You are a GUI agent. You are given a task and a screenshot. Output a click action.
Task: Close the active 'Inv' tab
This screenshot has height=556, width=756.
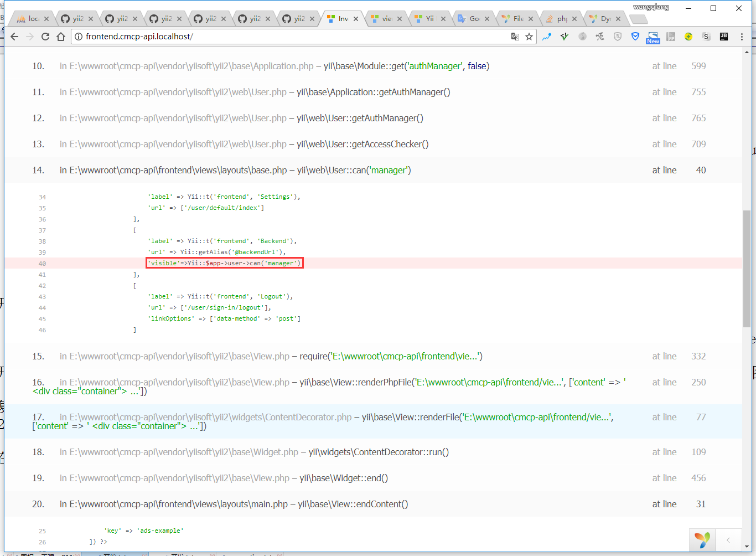tap(356, 19)
